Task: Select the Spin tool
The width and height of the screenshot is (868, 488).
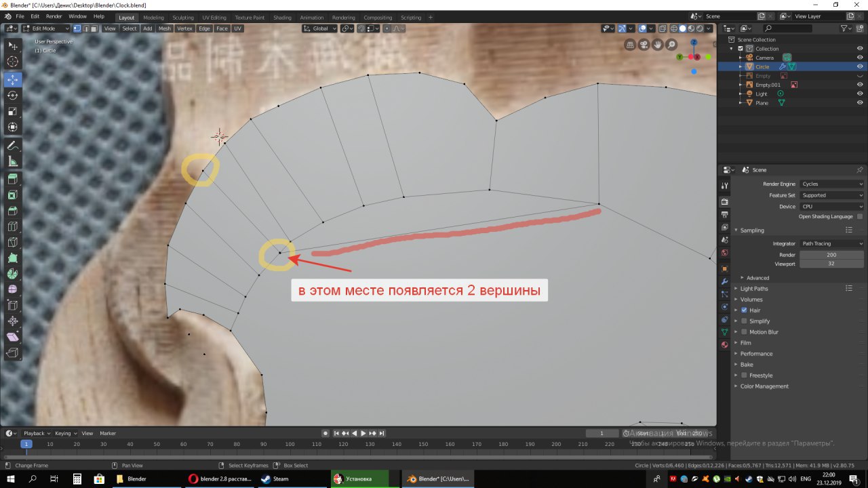Action: pos(13,274)
